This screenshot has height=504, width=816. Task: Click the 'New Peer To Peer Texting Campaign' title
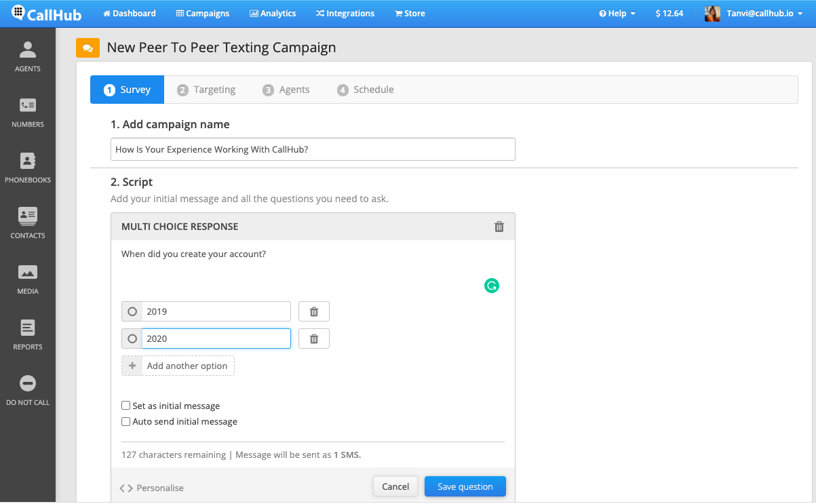click(222, 47)
